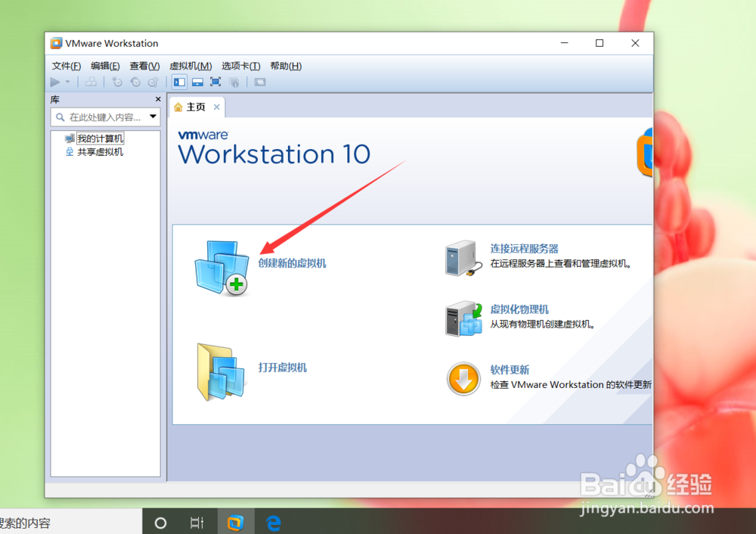Toggle the Unity mode toolbar button
The height and width of the screenshot is (534, 756).
(233, 82)
